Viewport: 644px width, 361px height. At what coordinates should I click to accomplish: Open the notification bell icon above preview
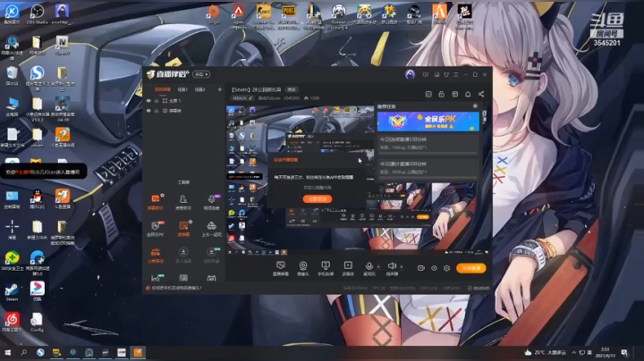468,94
